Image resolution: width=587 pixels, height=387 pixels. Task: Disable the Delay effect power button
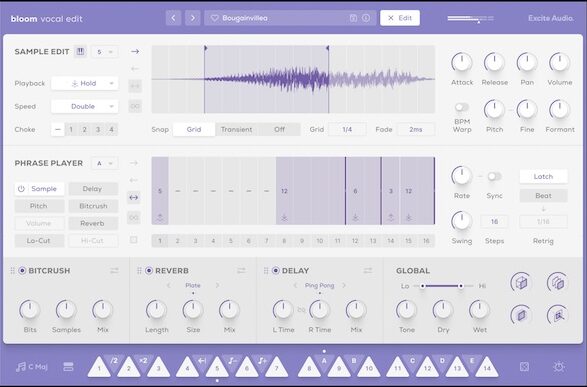pos(276,270)
